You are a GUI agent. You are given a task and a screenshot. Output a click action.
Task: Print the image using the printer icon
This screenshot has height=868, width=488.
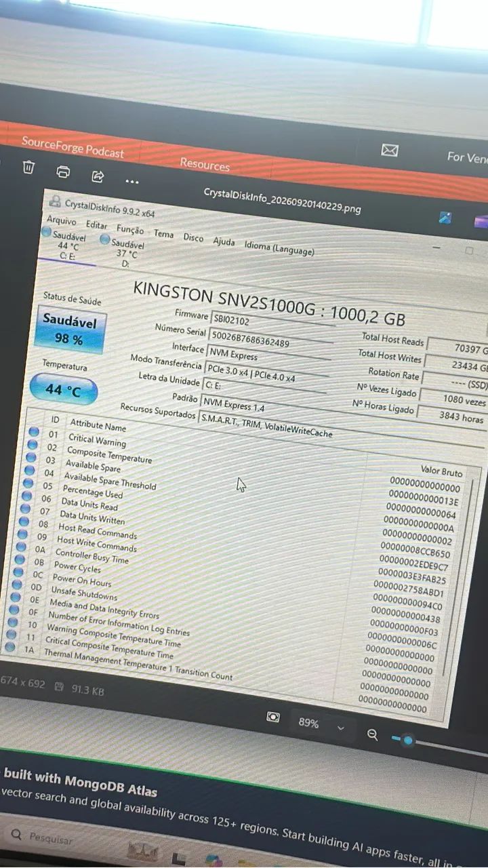click(x=63, y=172)
